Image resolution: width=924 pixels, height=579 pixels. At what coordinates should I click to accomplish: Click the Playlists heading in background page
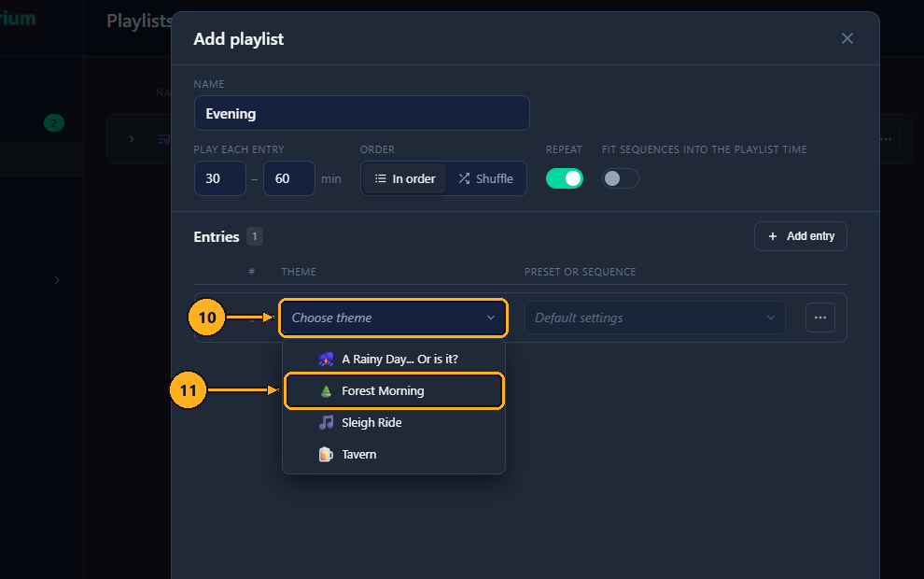(139, 21)
